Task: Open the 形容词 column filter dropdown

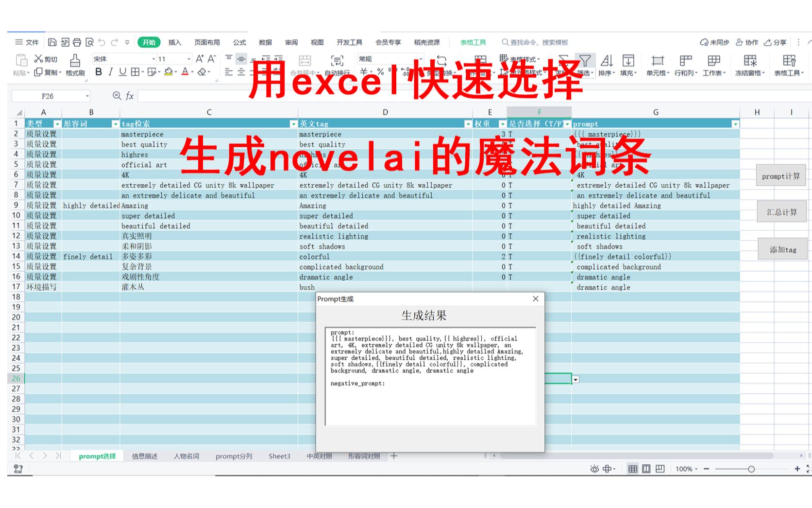Action: (x=115, y=124)
